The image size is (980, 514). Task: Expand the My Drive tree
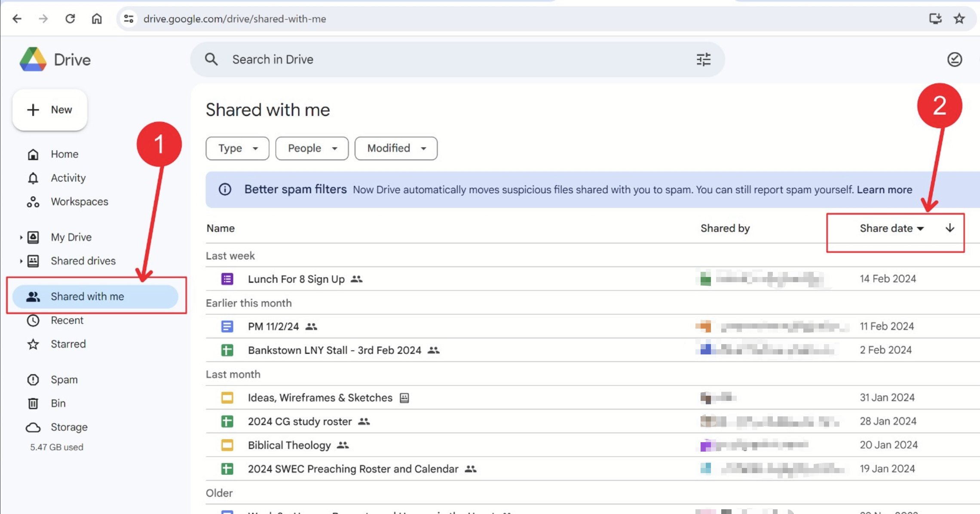click(21, 237)
